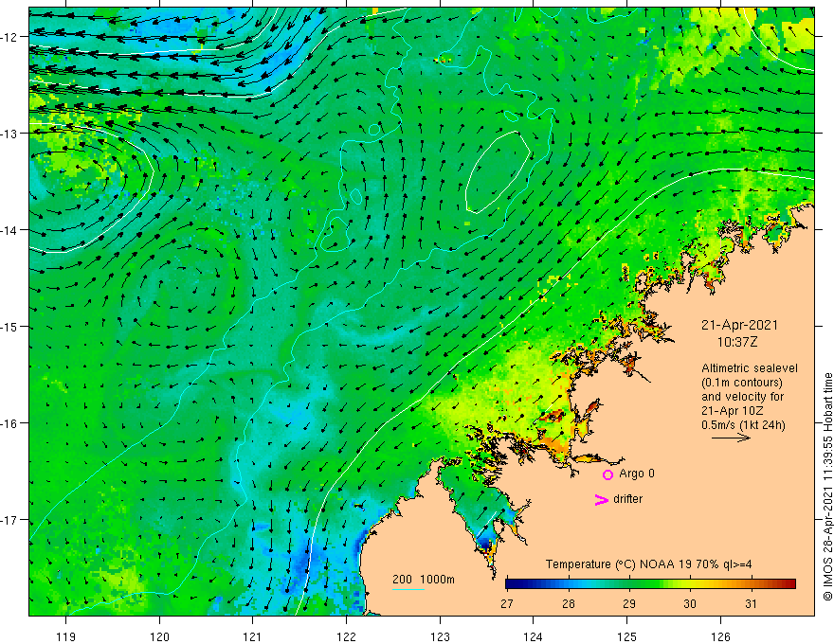
Task: Click the -12 latitude axis label
Action: point(9,37)
